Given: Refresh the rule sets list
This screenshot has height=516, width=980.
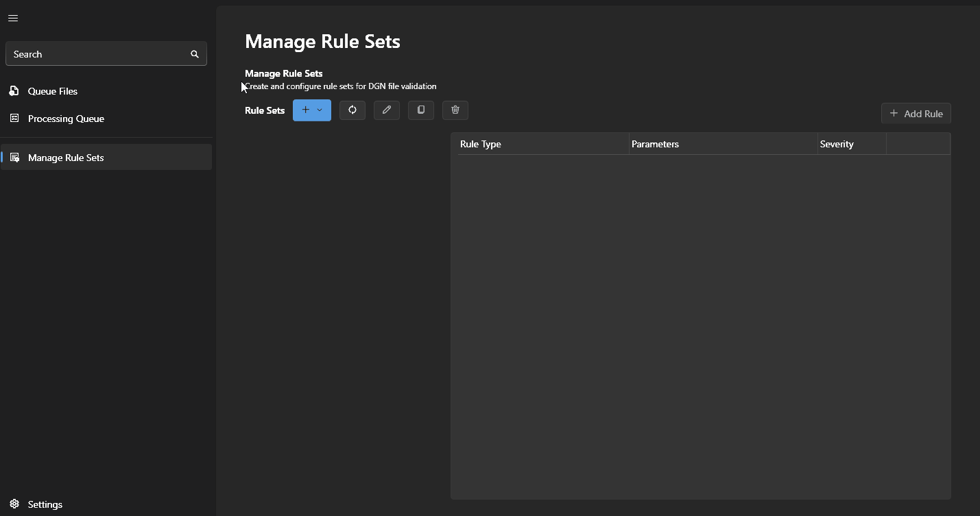Looking at the screenshot, I should tap(352, 110).
